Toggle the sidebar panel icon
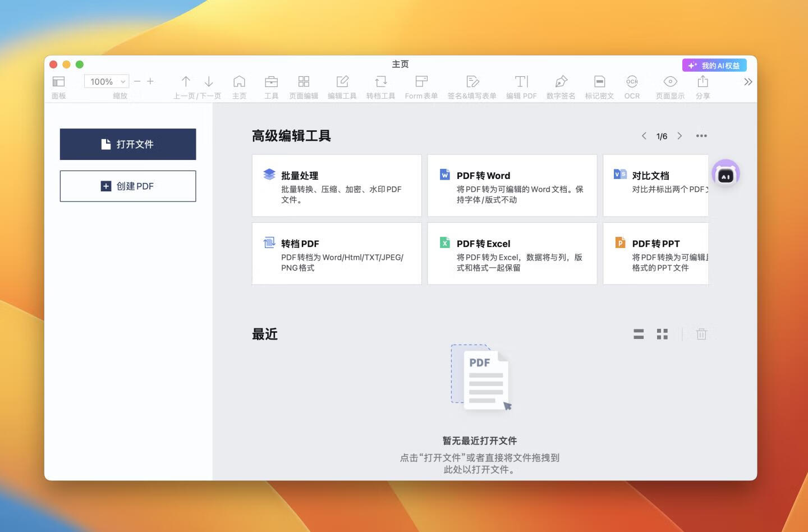Viewport: 808px width, 532px height. coord(58,81)
